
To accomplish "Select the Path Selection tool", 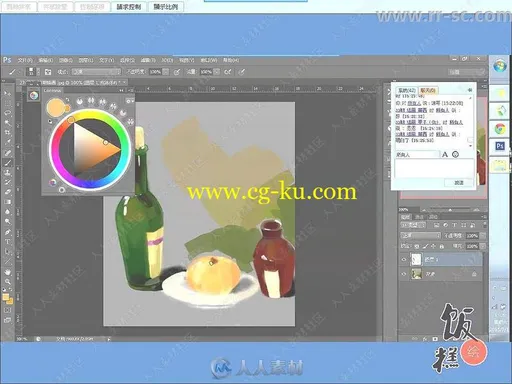I will tap(7, 252).
